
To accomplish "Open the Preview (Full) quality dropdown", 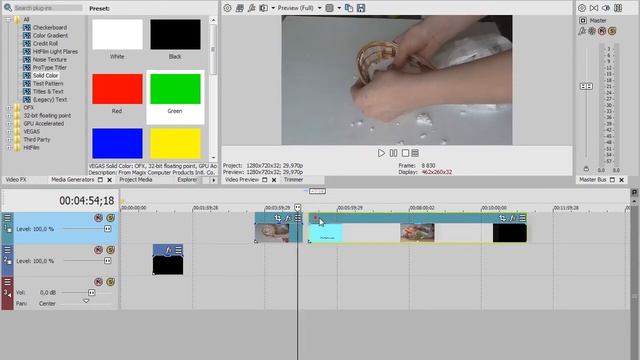I will click(299, 8).
